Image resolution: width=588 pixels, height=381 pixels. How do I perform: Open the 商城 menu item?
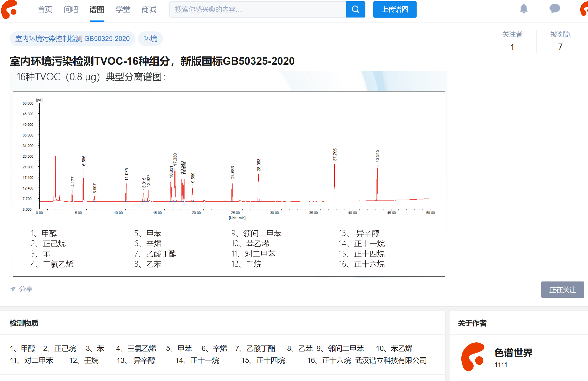pyautogui.click(x=149, y=10)
